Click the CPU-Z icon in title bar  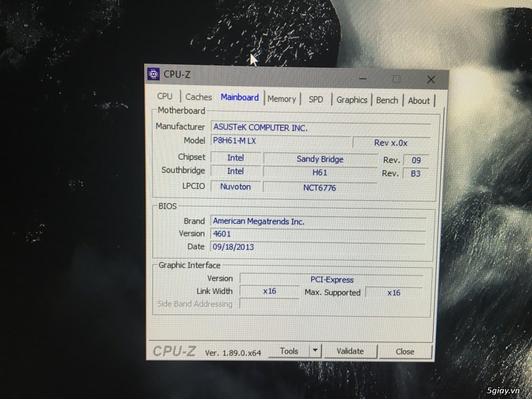[x=153, y=74]
